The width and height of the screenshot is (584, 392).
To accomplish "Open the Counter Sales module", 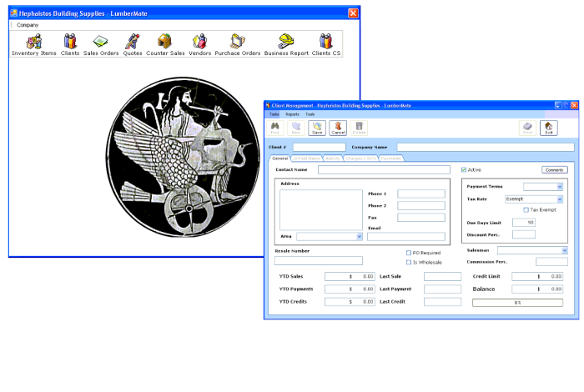I will [x=165, y=45].
